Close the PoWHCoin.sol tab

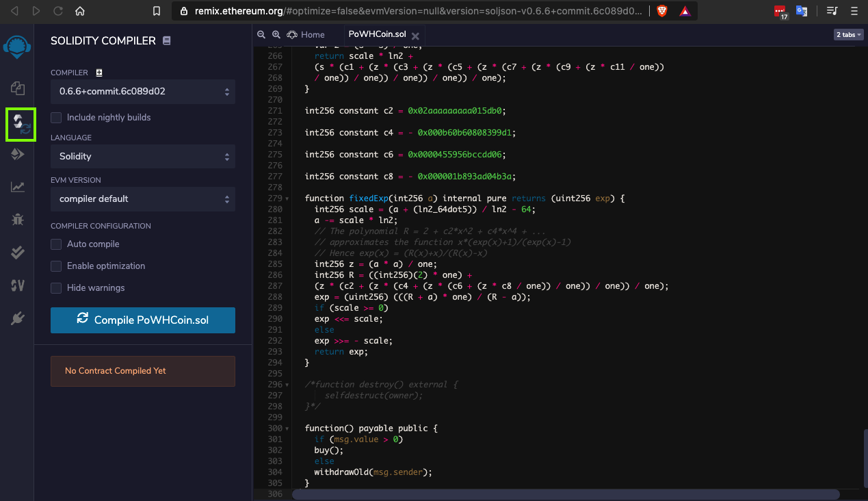[x=415, y=36]
